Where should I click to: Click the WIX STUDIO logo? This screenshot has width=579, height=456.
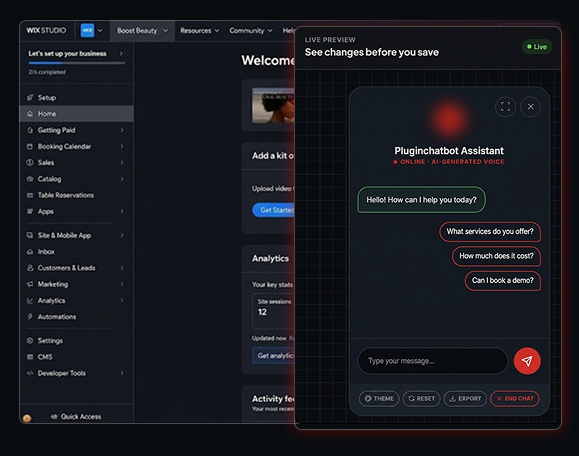pyautogui.click(x=46, y=30)
